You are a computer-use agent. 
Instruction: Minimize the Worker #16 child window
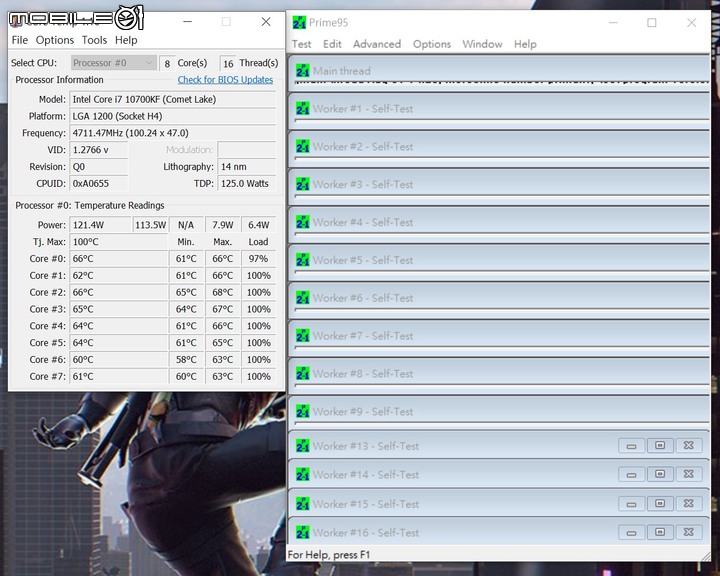(631, 532)
